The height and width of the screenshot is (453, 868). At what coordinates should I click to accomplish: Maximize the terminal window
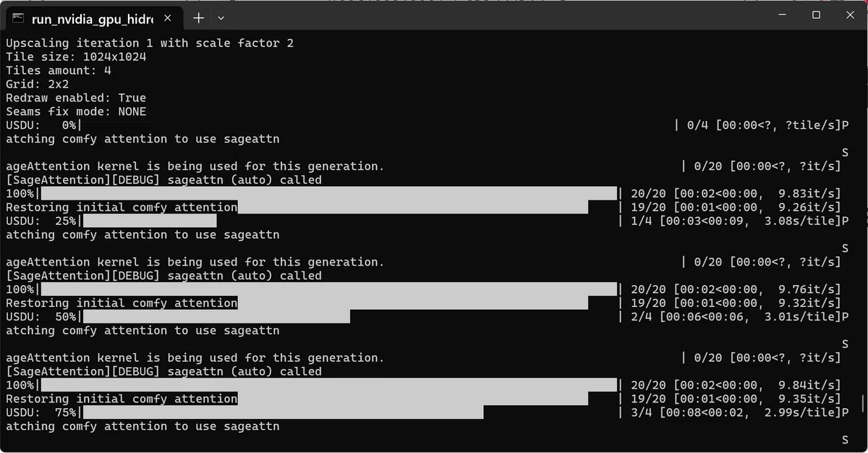[x=816, y=14]
